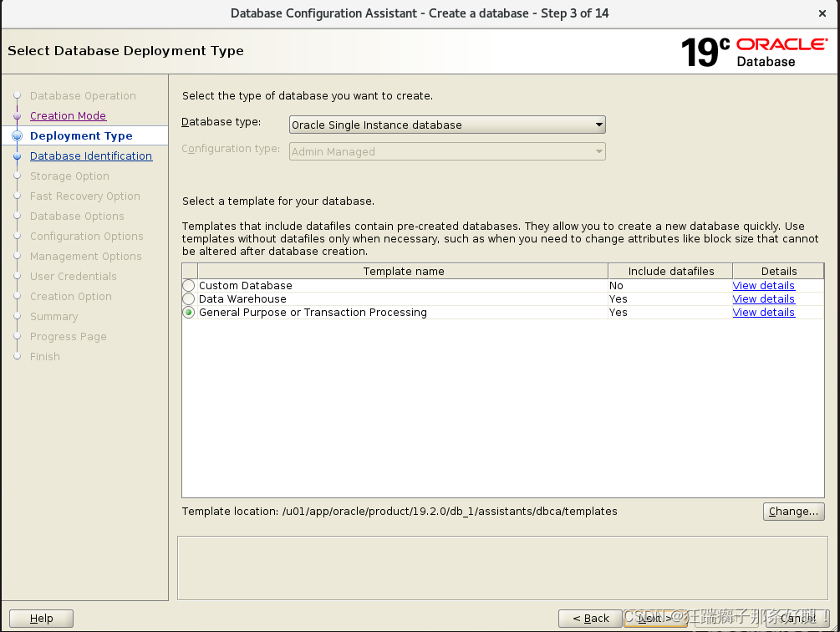Click the Configuration Options step

coord(87,237)
